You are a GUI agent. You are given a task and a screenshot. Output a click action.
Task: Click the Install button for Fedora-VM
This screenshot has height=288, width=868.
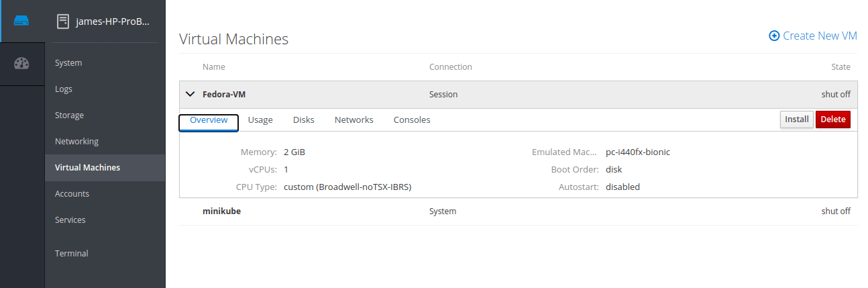(x=797, y=119)
